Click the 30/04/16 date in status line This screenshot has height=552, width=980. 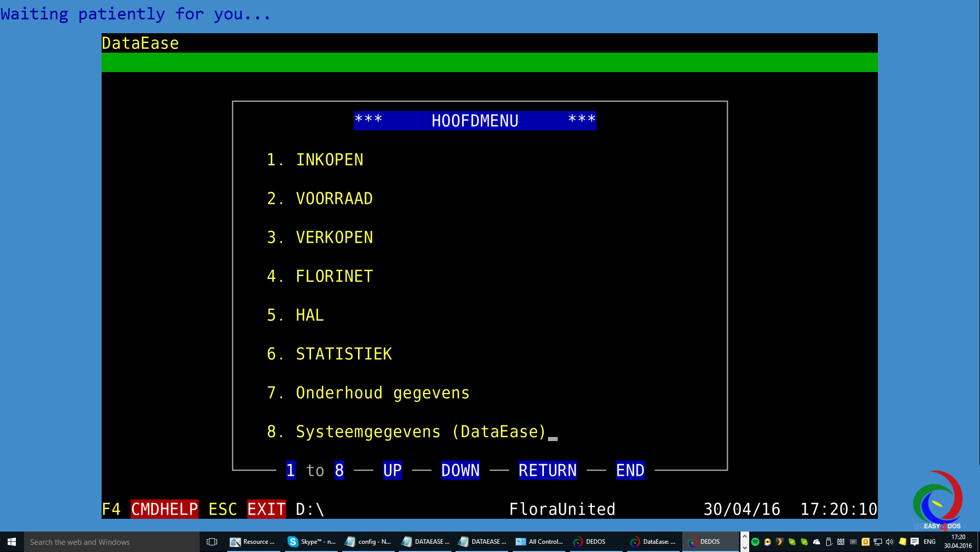tap(742, 509)
